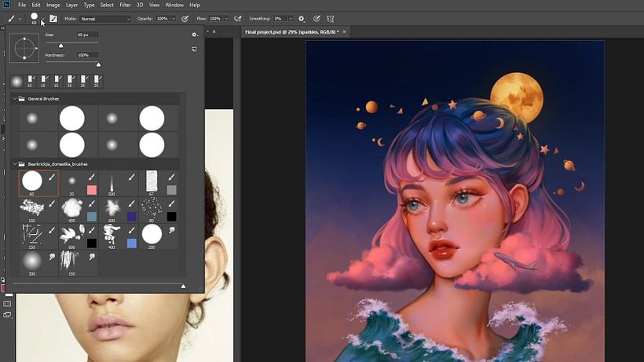Select the cloud 400 brush with blue-gray swatch
This screenshot has height=362, width=644.
[79, 210]
